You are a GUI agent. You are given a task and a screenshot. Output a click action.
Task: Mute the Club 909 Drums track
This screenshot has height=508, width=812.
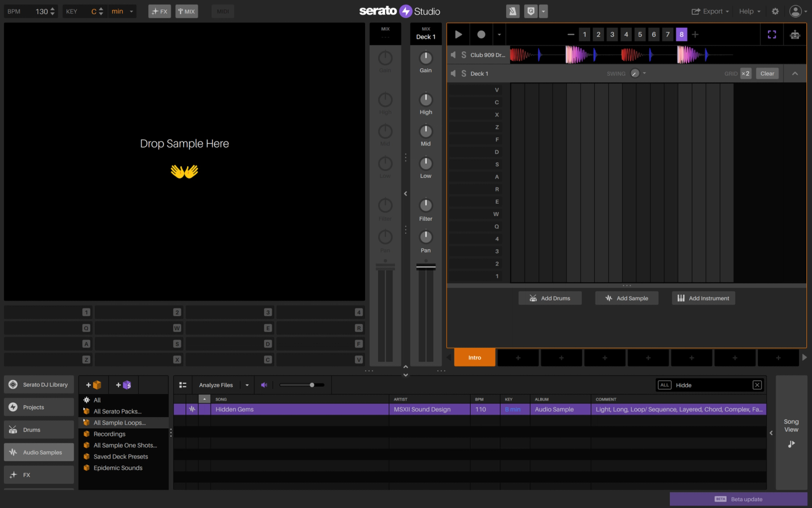[453, 55]
